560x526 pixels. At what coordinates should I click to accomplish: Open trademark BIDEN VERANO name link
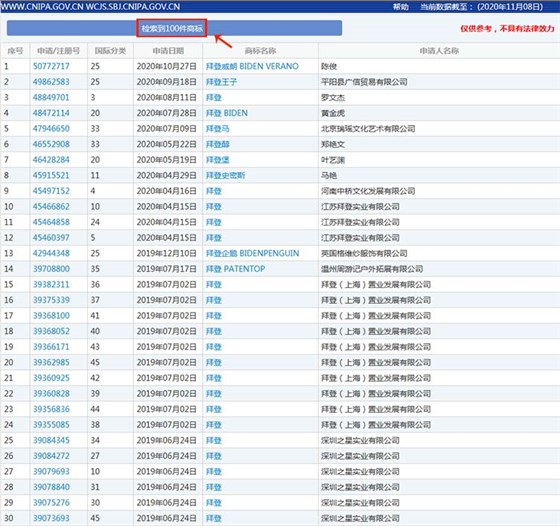(252, 66)
